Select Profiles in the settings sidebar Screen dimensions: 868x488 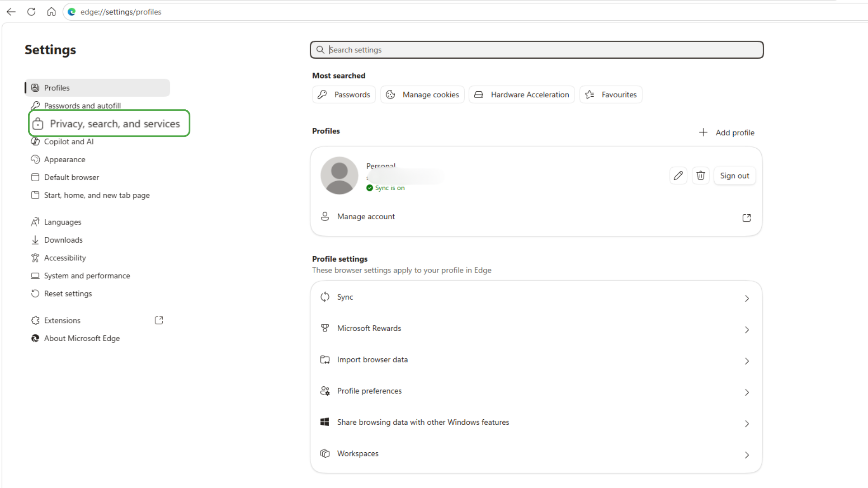pyautogui.click(x=98, y=88)
